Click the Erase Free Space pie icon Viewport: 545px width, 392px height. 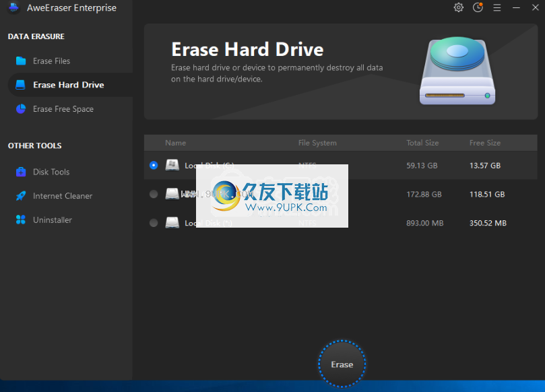click(x=21, y=108)
